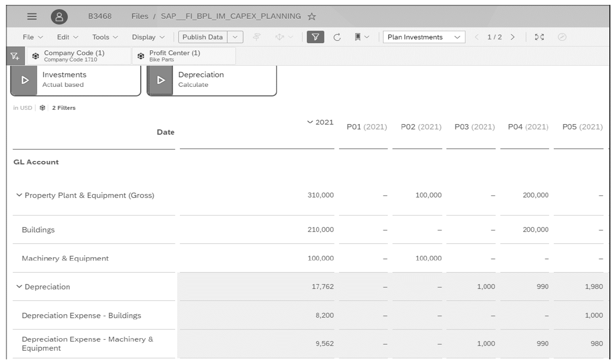Open the user profile avatar
This screenshot has width=616, height=364.
point(60,16)
